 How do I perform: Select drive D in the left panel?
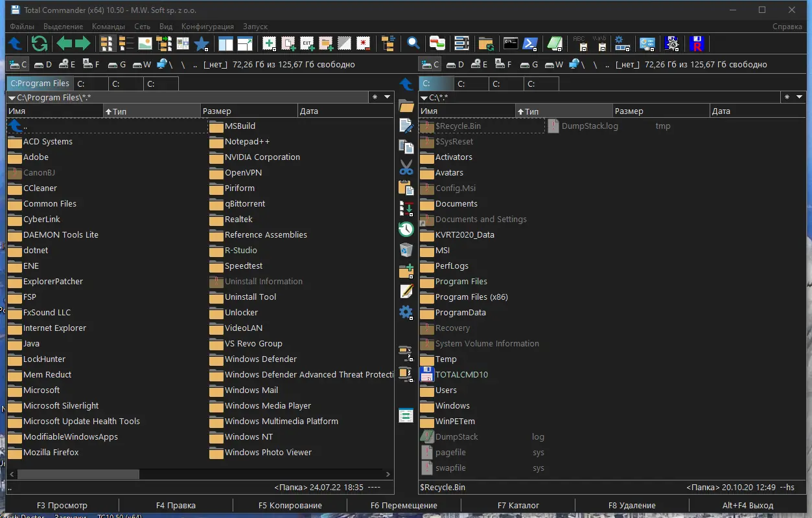(42, 64)
